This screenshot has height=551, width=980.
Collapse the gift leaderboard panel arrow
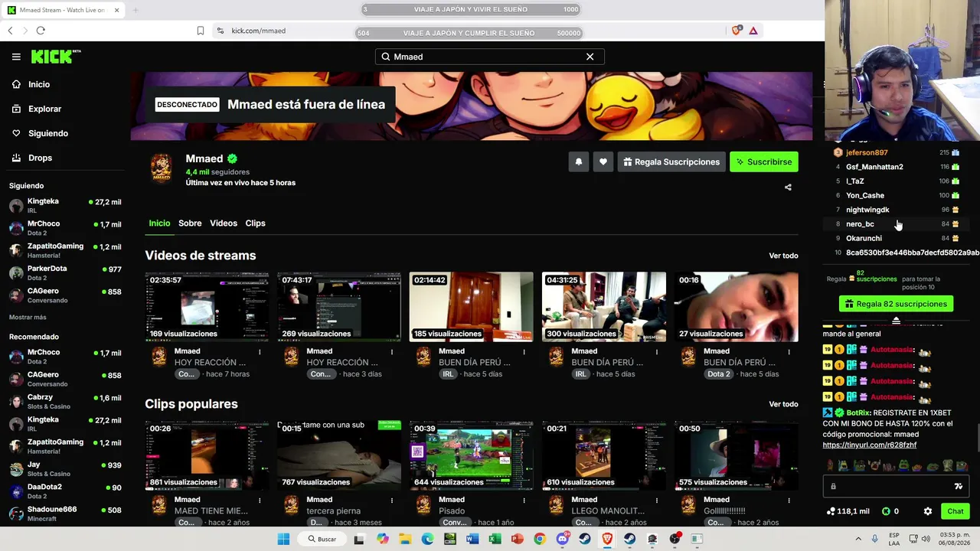[896, 321]
